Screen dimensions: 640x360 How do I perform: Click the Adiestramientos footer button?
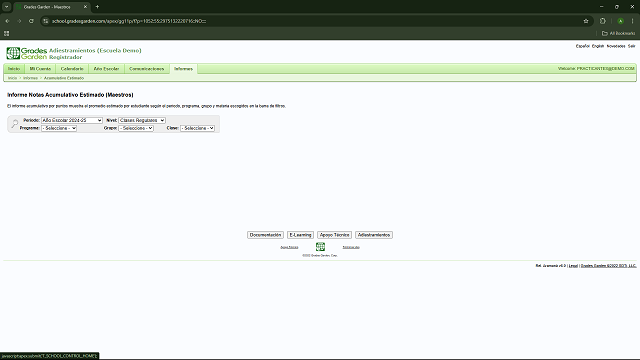click(x=374, y=235)
